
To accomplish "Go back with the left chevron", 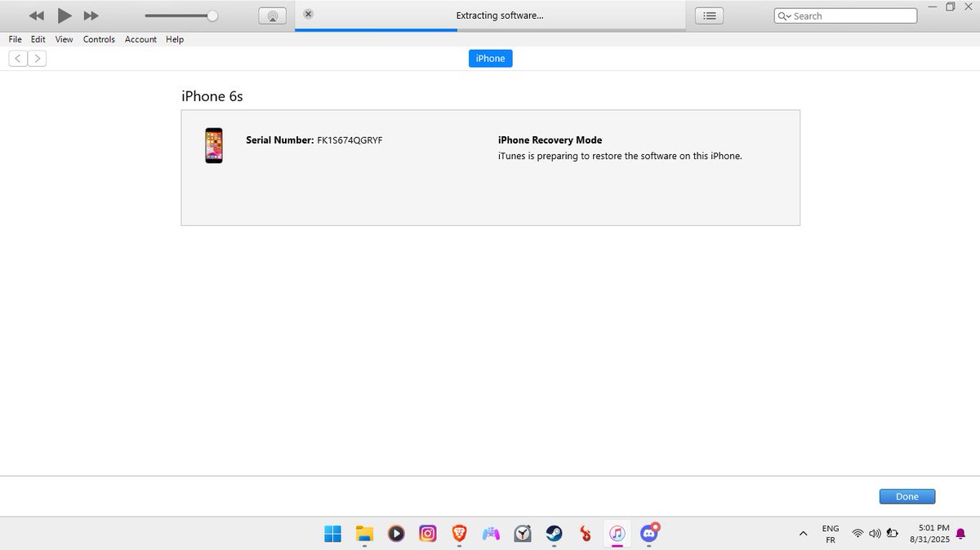I will [x=18, y=58].
